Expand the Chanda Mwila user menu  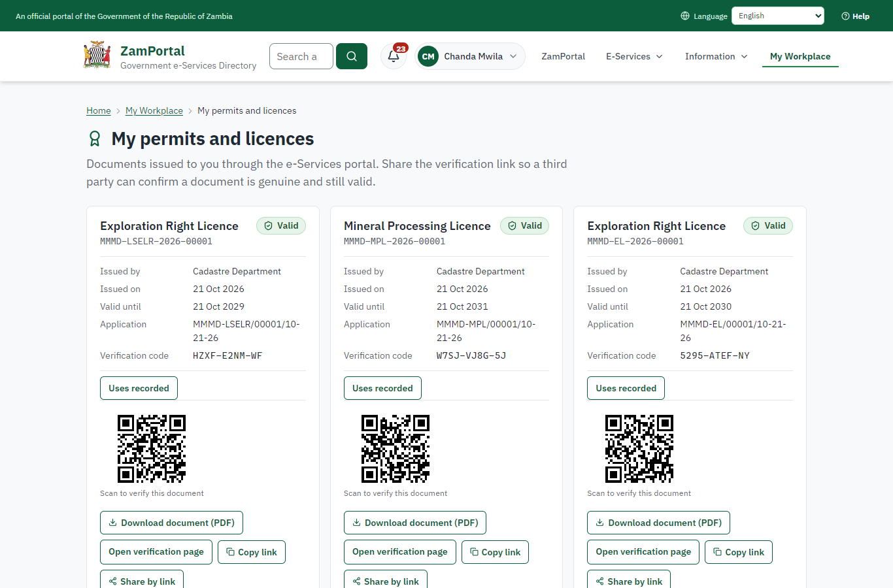tap(470, 56)
